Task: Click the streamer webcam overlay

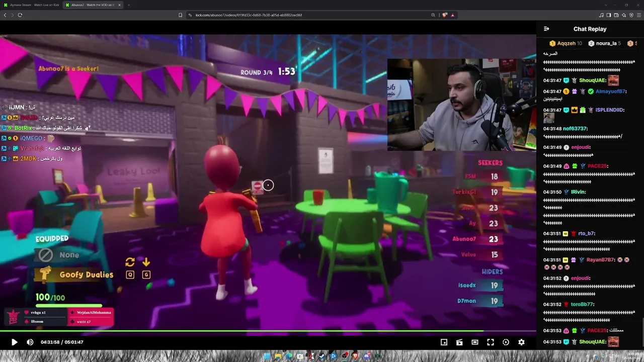Action: [461, 105]
